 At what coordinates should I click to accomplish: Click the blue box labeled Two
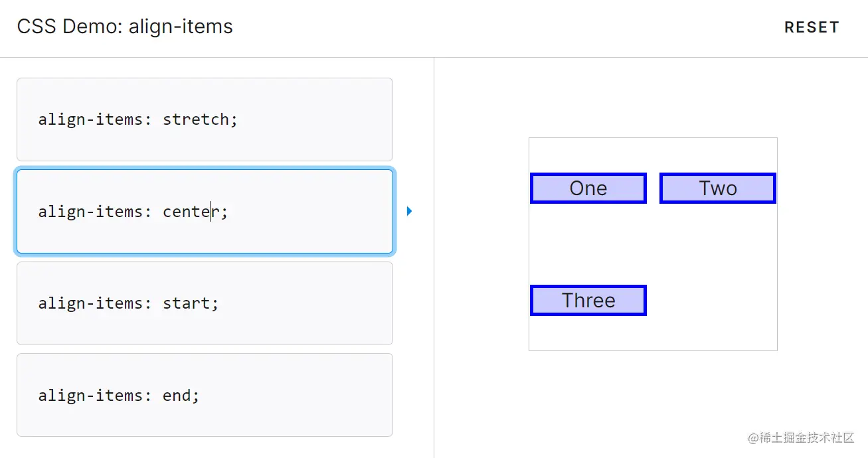[718, 188]
